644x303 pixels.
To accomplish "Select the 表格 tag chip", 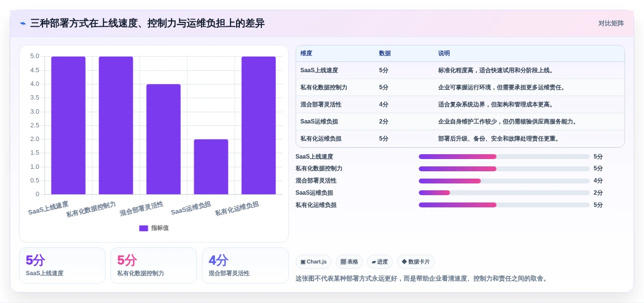I will tap(349, 262).
